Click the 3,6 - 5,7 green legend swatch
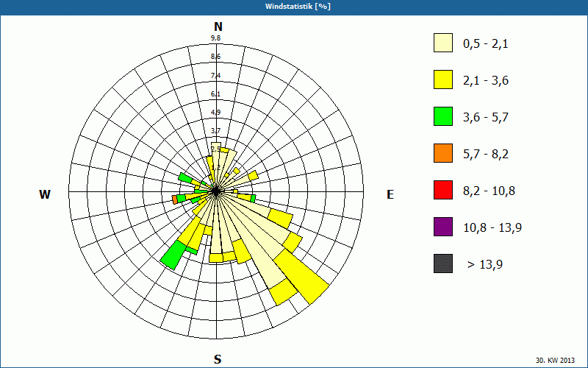Image resolution: width=588 pixels, height=368 pixels. (x=443, y=116)
